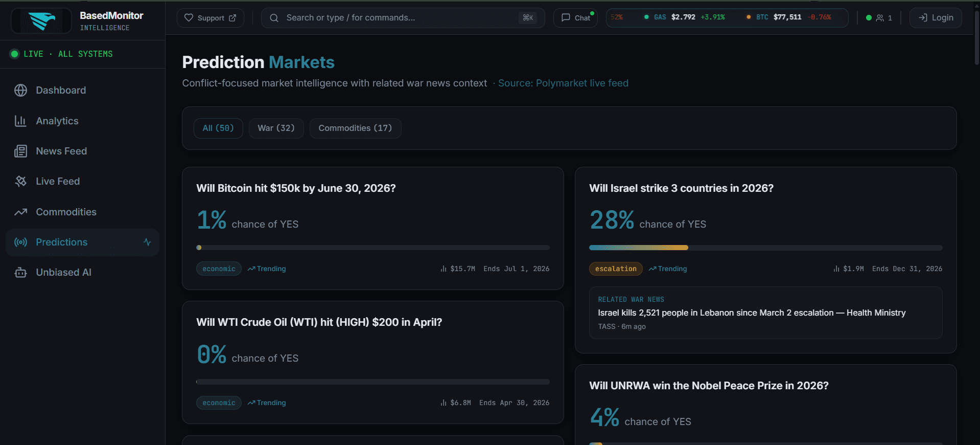980x445 pixels.
Task: Open UNRWA Nobel Peace Prize market
Action: [709, 386]
